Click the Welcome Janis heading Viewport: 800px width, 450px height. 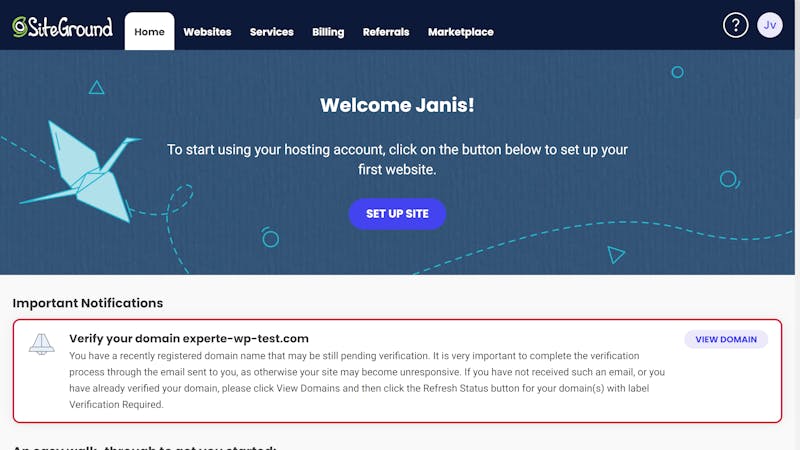[397, 105]
